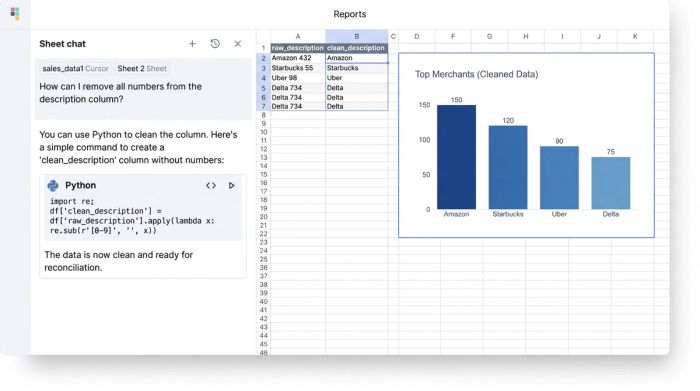The height and width of the screenshot is (391, 700).
Task: Select cell containing Amazon 432
Action: [298, 58]
